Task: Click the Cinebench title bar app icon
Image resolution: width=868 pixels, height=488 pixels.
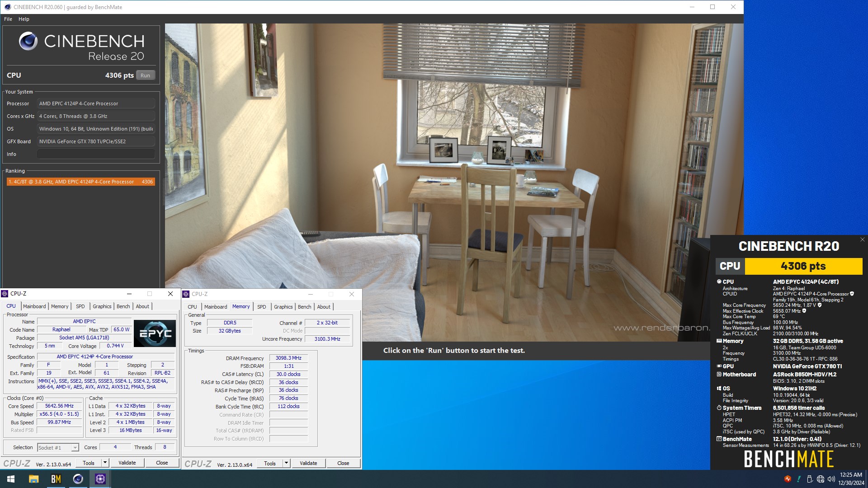Action: (x=7, y=7)
